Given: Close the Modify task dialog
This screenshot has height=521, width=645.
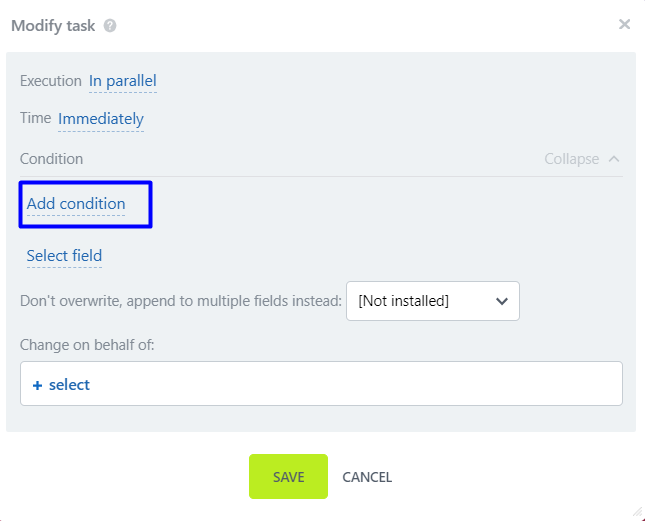Looking at the screenshot, I should pos(624,25).
